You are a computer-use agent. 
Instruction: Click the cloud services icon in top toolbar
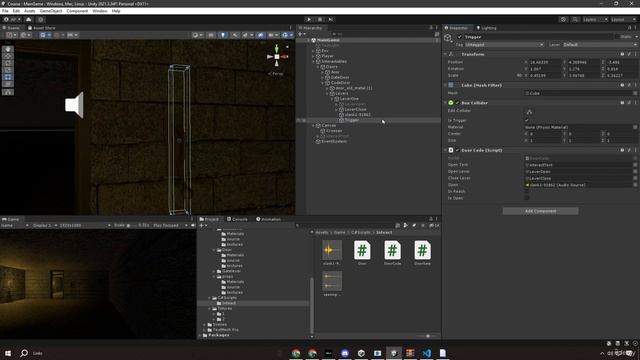tap(29, 19)
